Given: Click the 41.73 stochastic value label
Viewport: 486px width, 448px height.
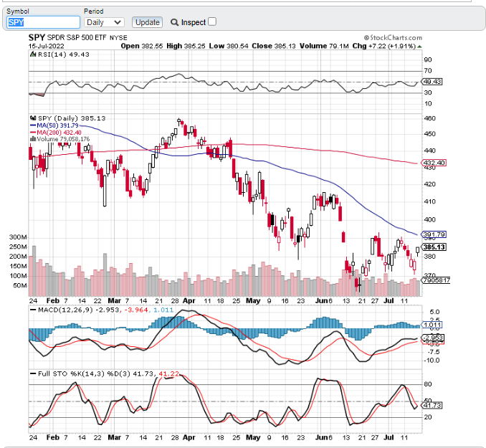Looking at the screenshot, I should (432, 405).
